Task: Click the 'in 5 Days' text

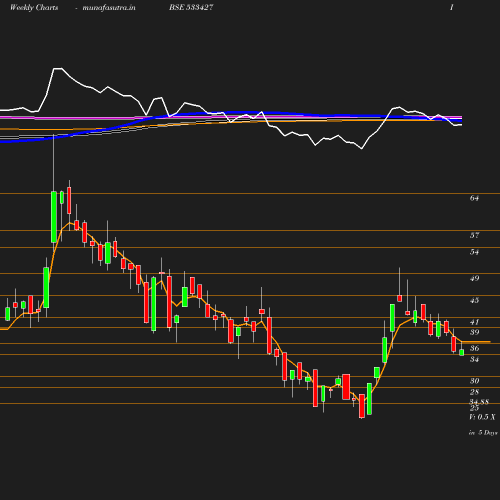Action: 483,433
